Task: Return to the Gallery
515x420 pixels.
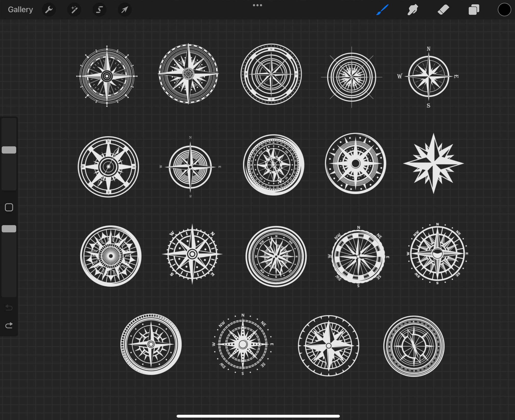Action: [x=20, y=9]
